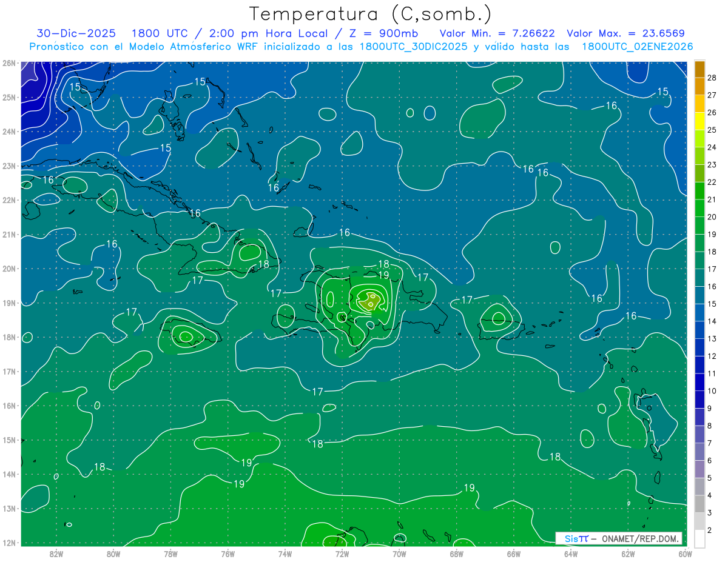728x562 pixels.
Task: Click color scale value "14"
Action: tap(712, 321)
